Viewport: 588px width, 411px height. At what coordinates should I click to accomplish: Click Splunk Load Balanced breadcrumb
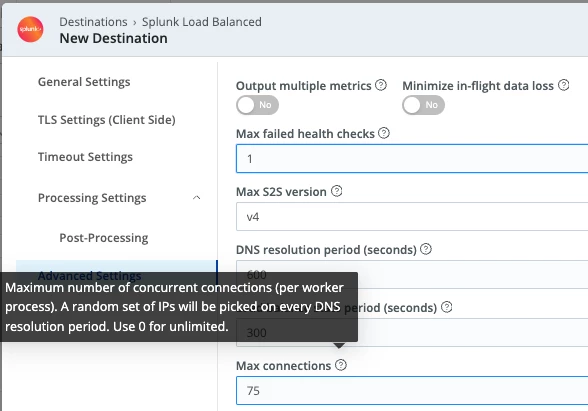pos(202,22)
